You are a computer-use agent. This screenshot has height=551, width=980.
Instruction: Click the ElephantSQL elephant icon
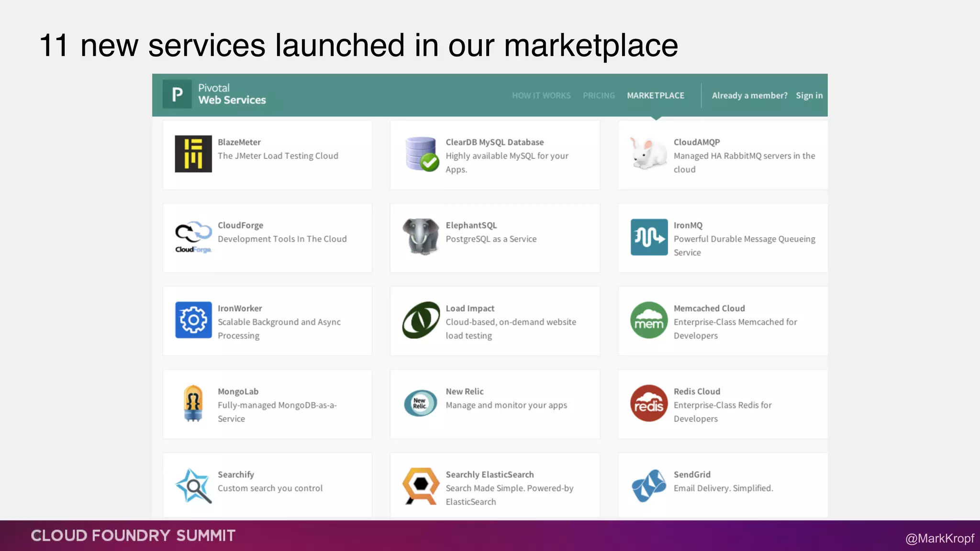pos(421,236)
